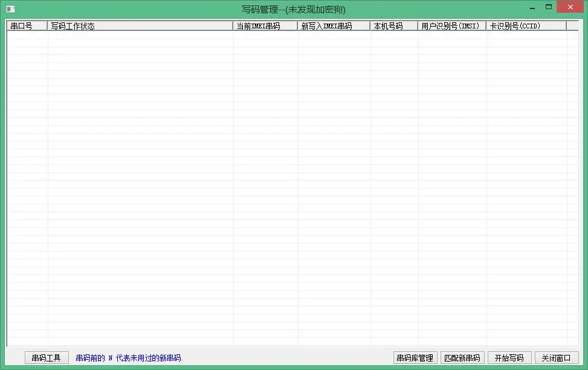
Task: Click the 新写入IMEI串码 column header
Action: coord(334,26)
